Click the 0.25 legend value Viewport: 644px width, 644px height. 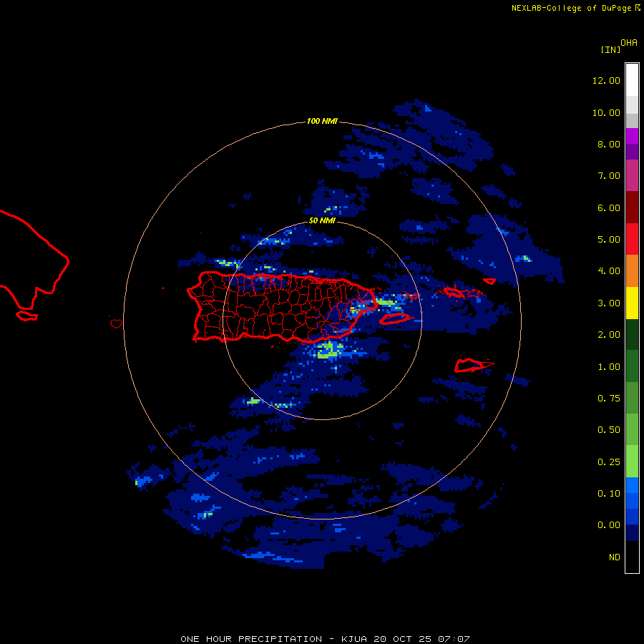(x=609, y=462)
